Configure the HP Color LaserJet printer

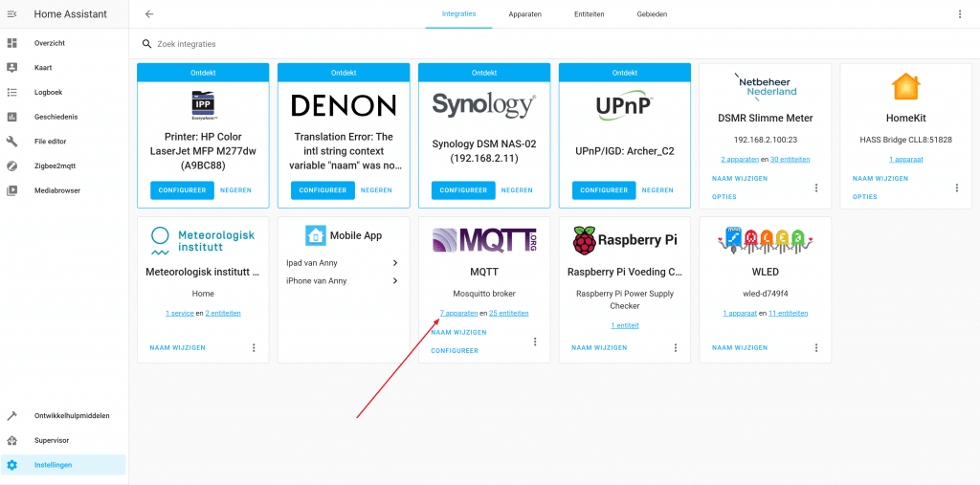(x=182, y=190)
